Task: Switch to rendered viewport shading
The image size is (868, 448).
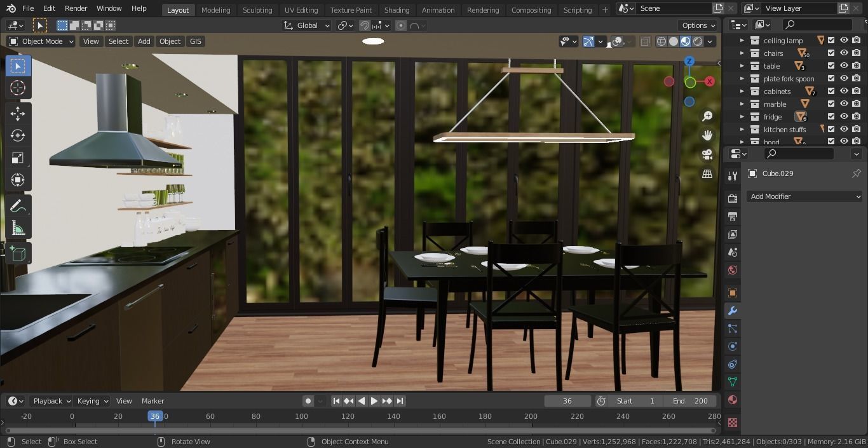Action: point(698,41)
